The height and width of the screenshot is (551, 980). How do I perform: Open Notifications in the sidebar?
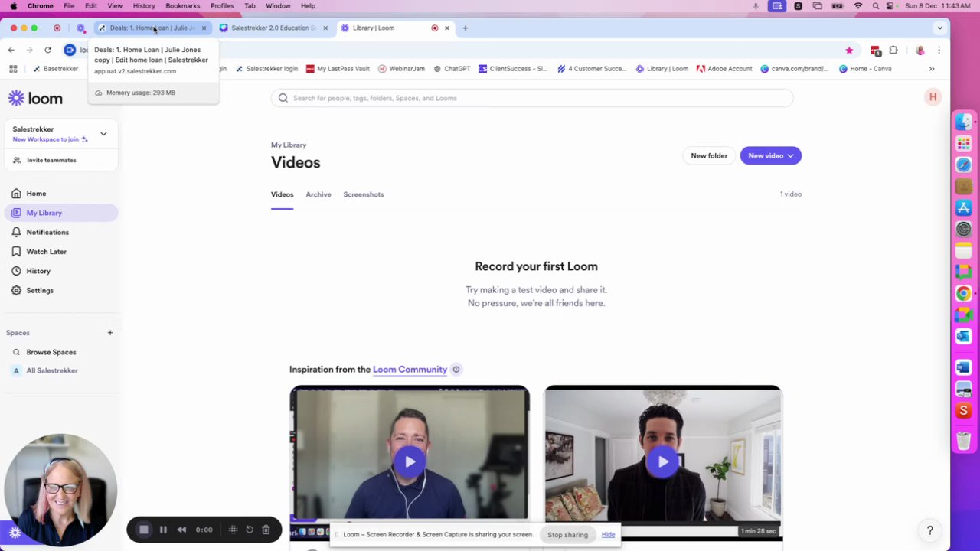[61, 232]
